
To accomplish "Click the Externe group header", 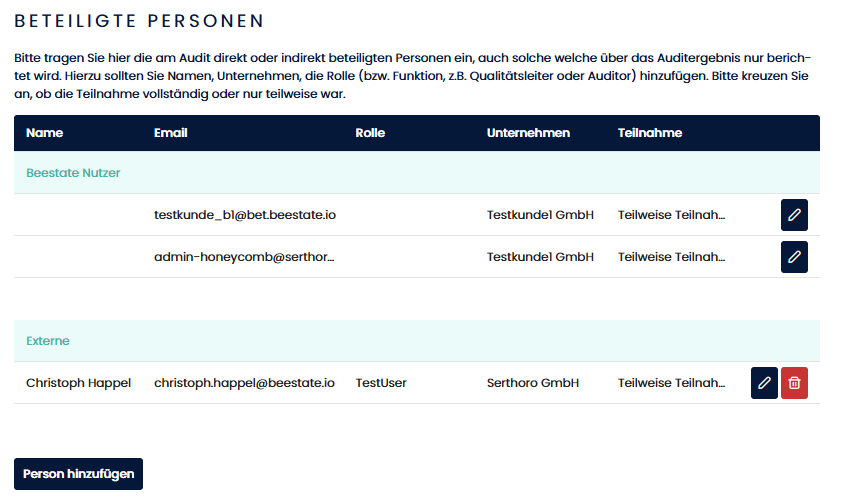I will click(x=48, y=341).
